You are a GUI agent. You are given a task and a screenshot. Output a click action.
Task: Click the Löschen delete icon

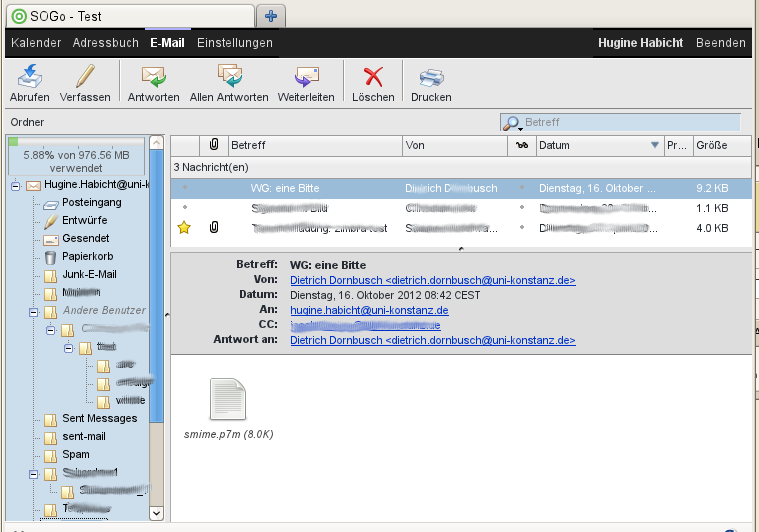[x=373, y=77]
